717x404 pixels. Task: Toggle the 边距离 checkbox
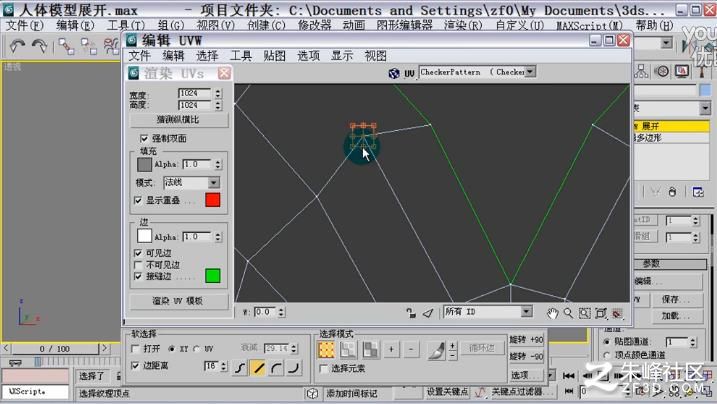(x=135, y=365)
